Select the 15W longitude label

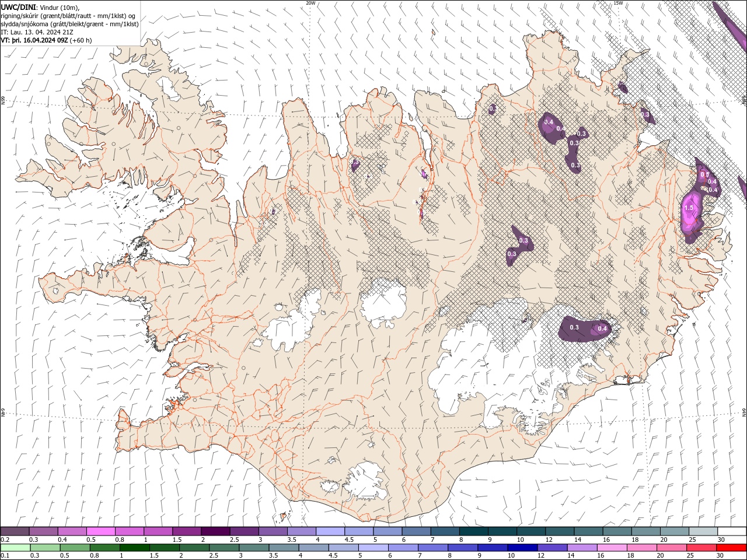click(x=618, y=3)
